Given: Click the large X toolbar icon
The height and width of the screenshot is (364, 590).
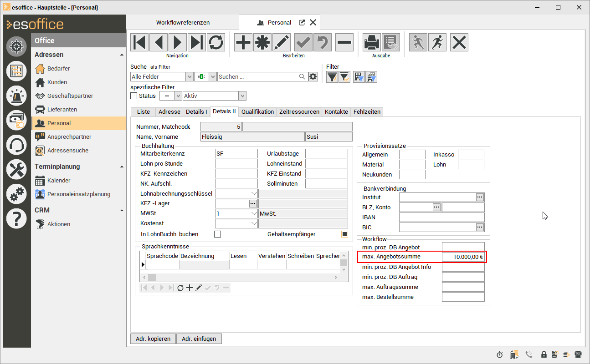Looking at the screenshot, I should point(459,42).
